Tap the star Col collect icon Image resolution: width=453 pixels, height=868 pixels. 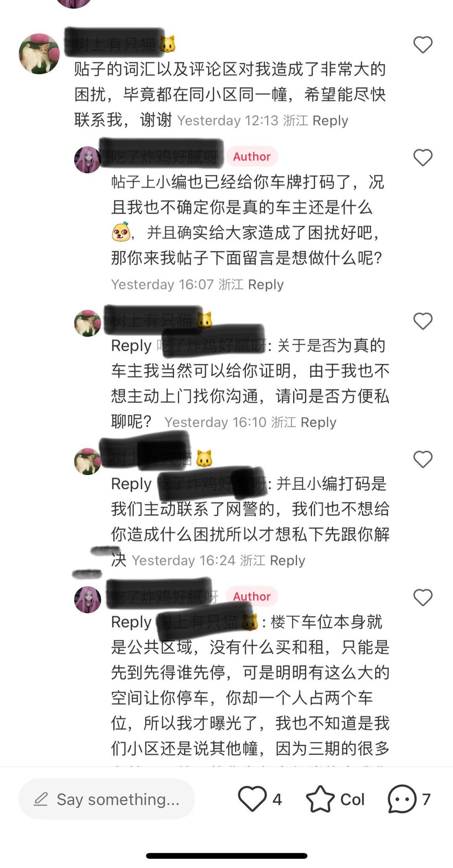[320, 798]
